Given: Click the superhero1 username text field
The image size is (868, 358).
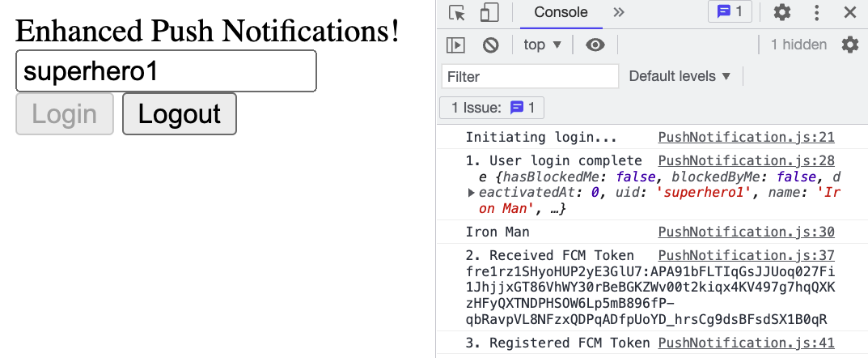Looking at the screenshot, I should point(166,71).
